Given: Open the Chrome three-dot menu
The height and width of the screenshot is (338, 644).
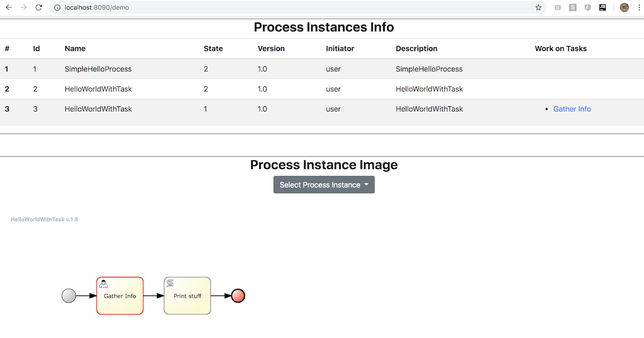Looking at the screenshot, I should coord(639,8).
